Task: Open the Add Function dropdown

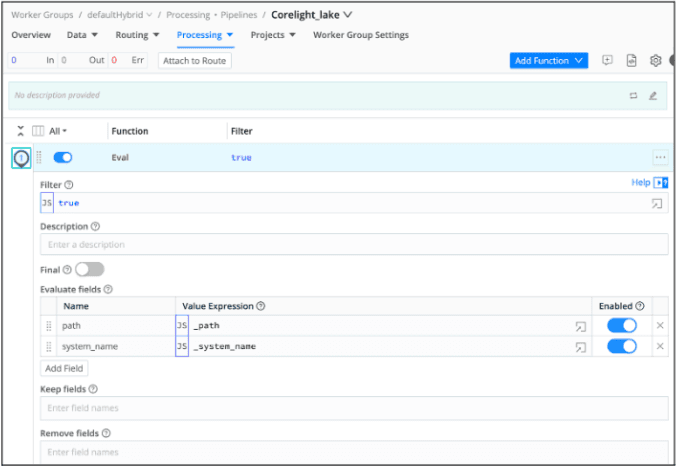Action: point(548,61)
